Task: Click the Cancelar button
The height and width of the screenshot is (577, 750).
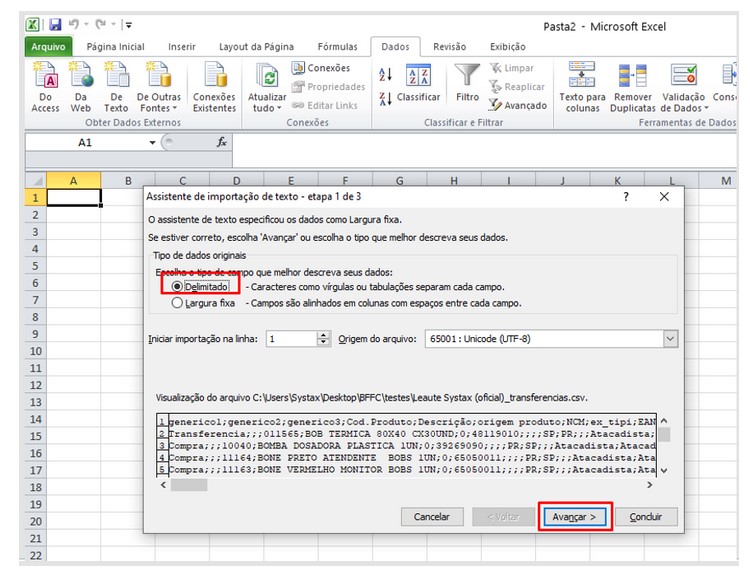Action: pos(432,517)
